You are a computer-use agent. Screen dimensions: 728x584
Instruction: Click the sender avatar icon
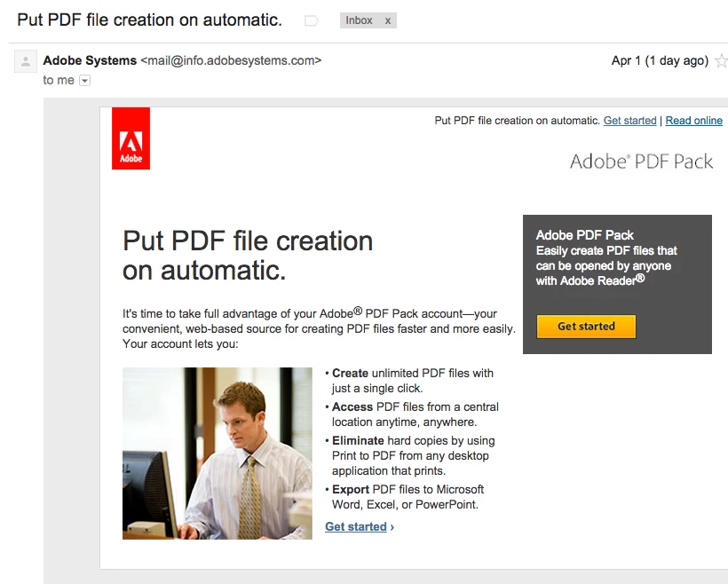(x=26, y=61)
